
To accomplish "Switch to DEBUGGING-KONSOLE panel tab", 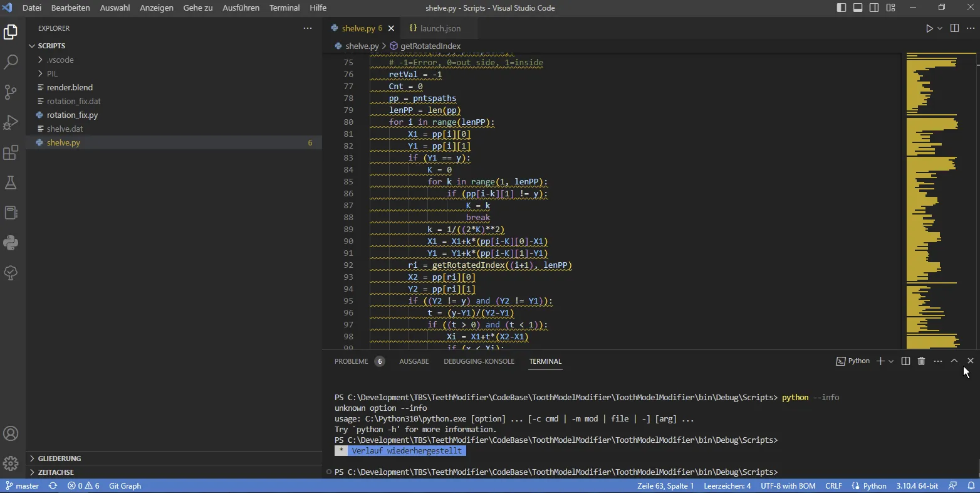I will pos(479,361).
